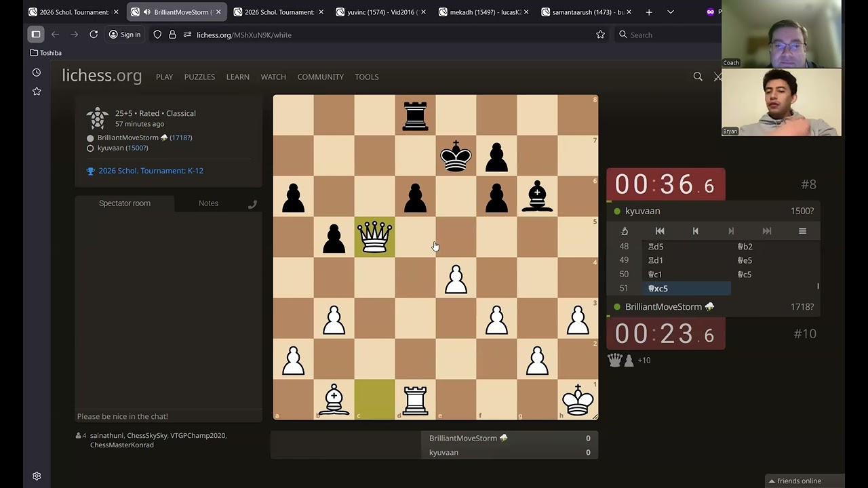Open the COMMUNITY menu
The width and height of the screenshot is (868, 488).
tap(320, 77)
